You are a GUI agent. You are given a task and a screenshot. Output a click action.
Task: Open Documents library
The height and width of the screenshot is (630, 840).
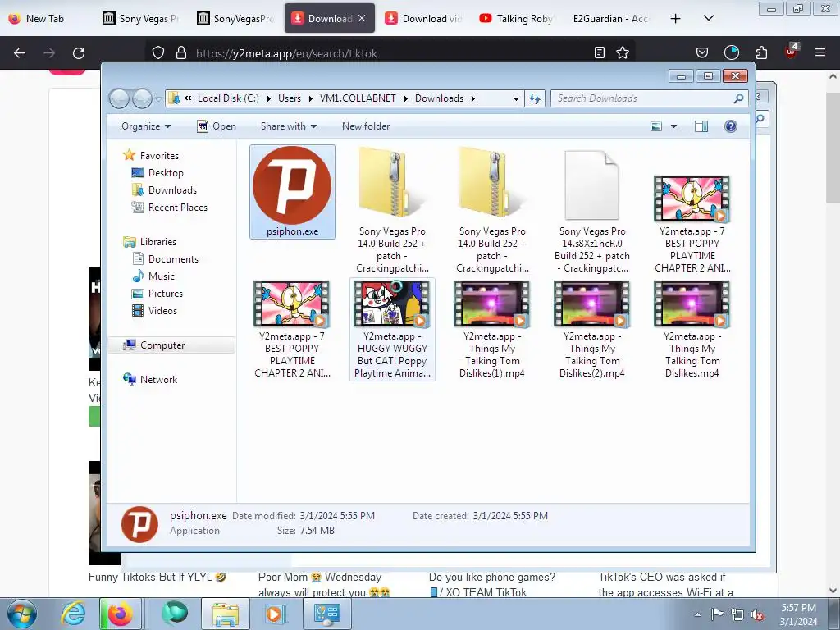[x=173, y=259]
